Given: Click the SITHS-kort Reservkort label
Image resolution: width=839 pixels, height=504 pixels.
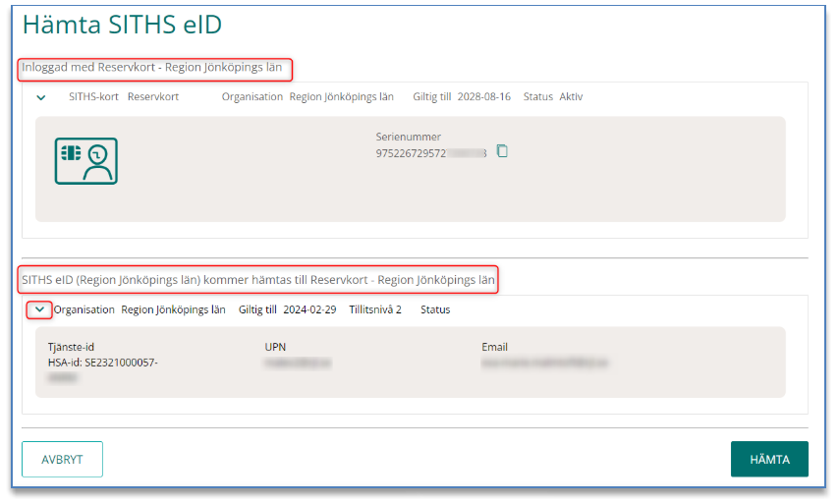Looking at the screenshot, I should coord(124,97).
